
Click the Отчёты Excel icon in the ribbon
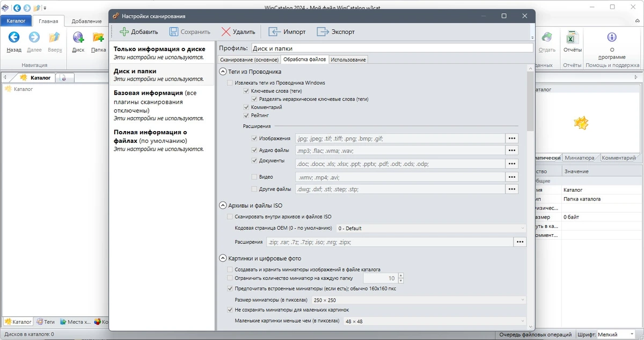(x=572, y=37)
